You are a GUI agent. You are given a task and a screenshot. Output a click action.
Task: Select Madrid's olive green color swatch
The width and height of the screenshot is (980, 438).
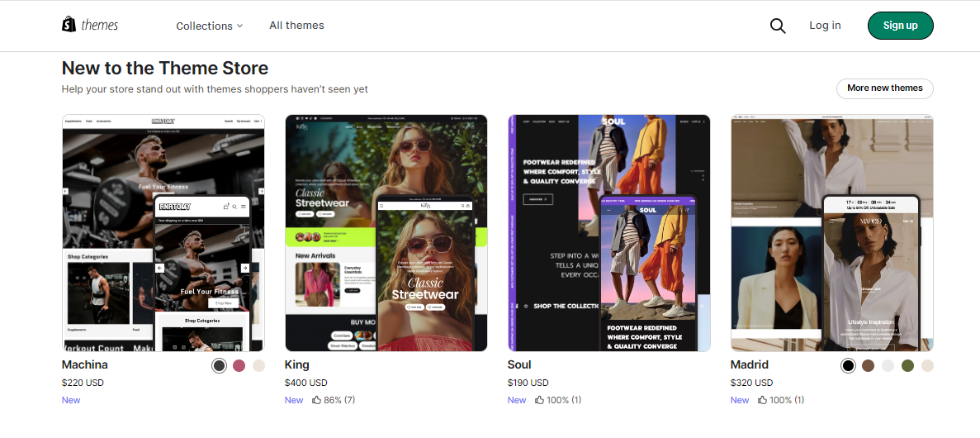907,366
